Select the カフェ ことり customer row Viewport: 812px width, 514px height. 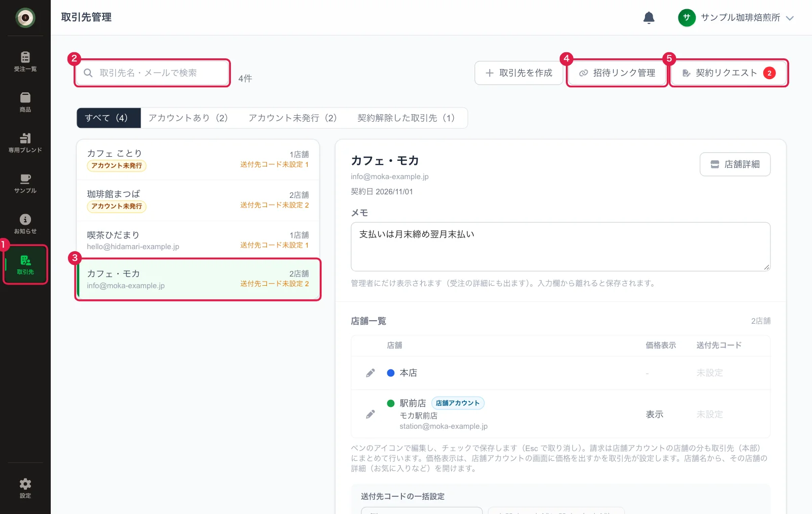pos(198,160)
